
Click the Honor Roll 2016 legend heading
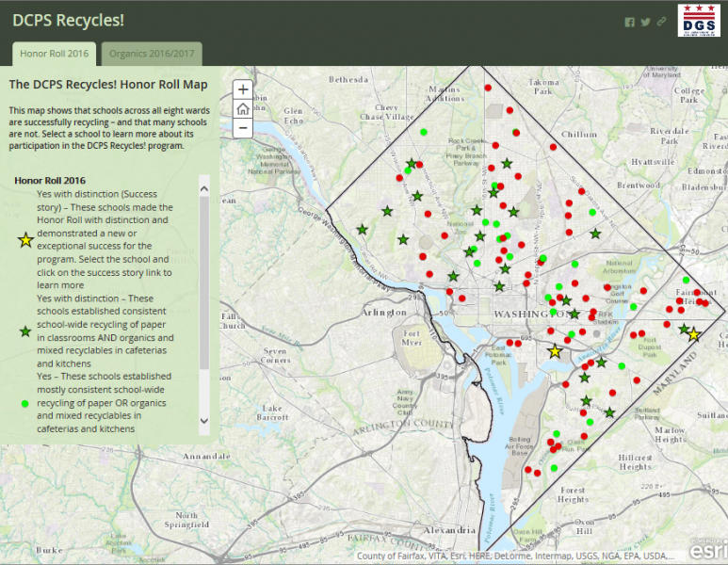50,181
